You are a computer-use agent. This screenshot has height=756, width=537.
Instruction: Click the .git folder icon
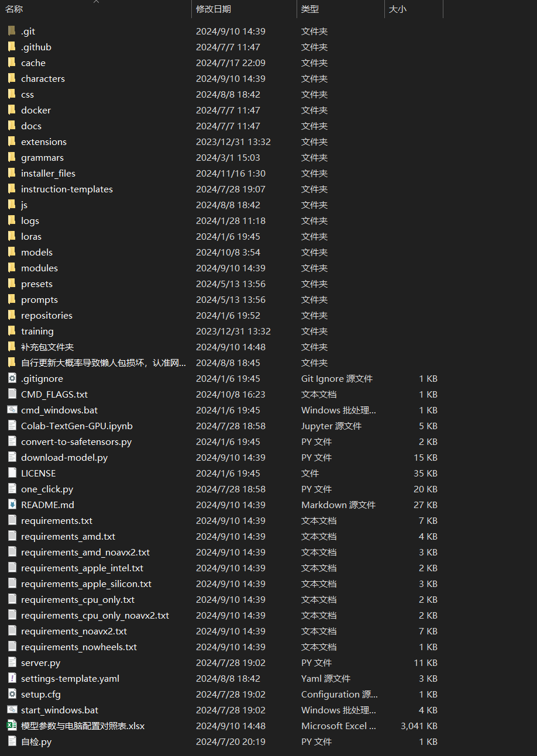12,31
